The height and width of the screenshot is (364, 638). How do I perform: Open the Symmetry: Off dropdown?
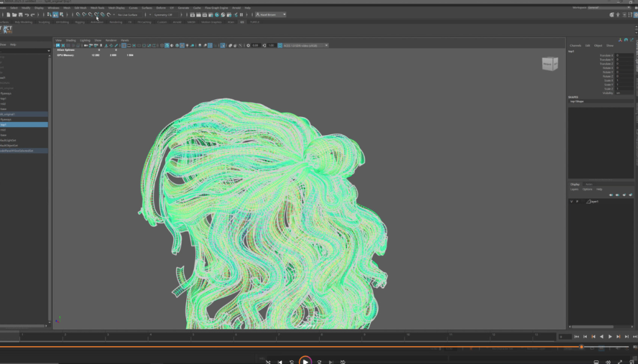point(164,14)
